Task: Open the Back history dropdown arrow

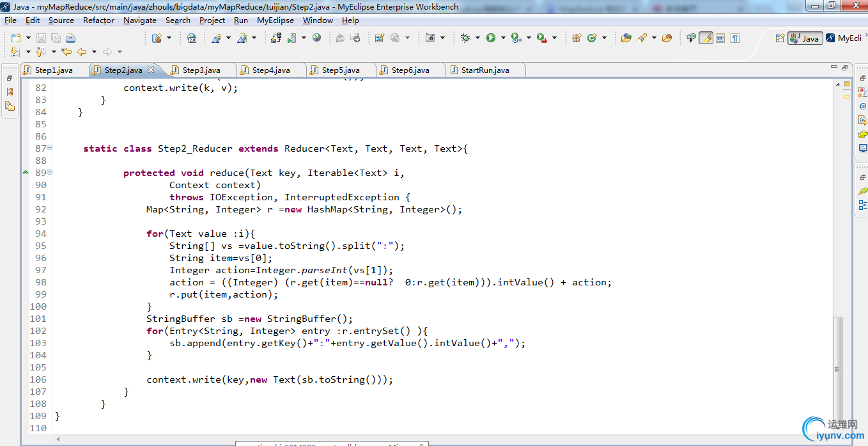Action: click(94, 51)
